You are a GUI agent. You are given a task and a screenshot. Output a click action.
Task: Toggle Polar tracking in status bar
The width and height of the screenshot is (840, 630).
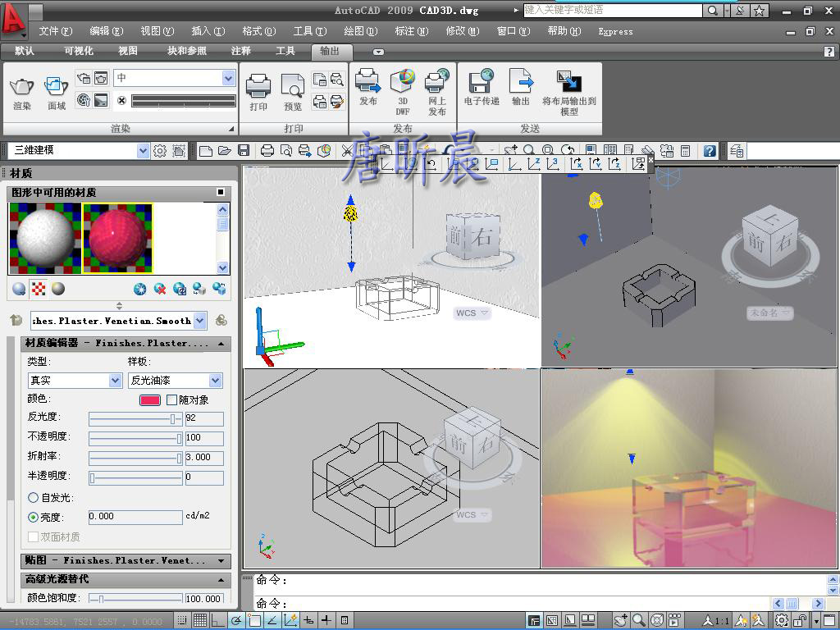[236, 620]
